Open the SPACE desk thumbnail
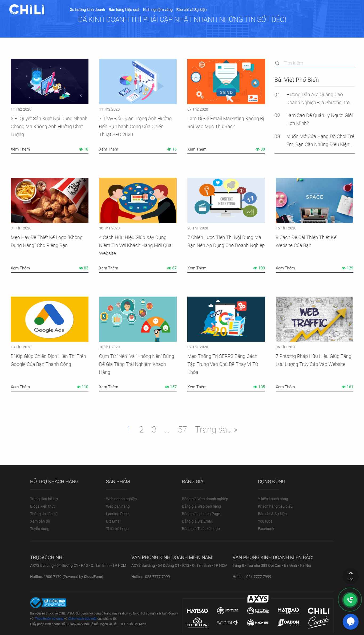 click(314, 200)
